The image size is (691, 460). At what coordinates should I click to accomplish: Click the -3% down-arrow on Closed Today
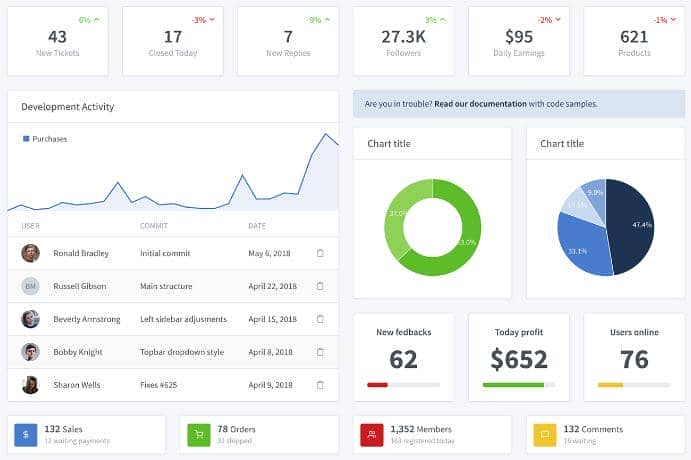205,20
